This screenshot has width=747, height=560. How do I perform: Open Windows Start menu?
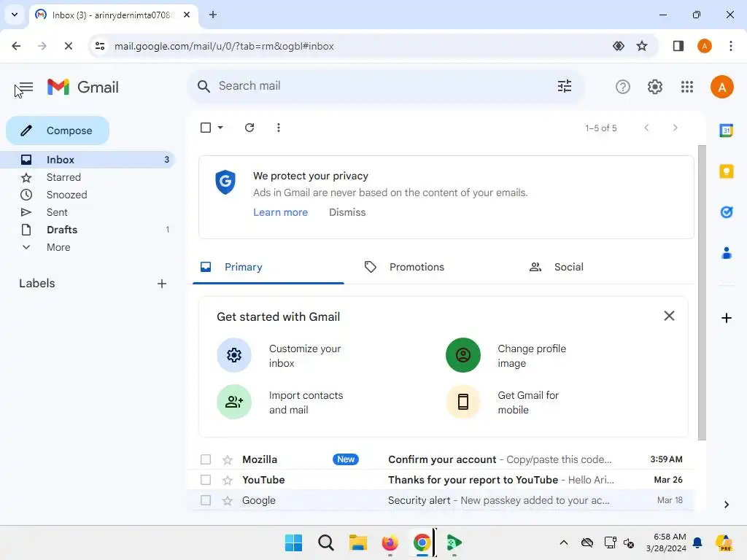[x=293, y=542]
